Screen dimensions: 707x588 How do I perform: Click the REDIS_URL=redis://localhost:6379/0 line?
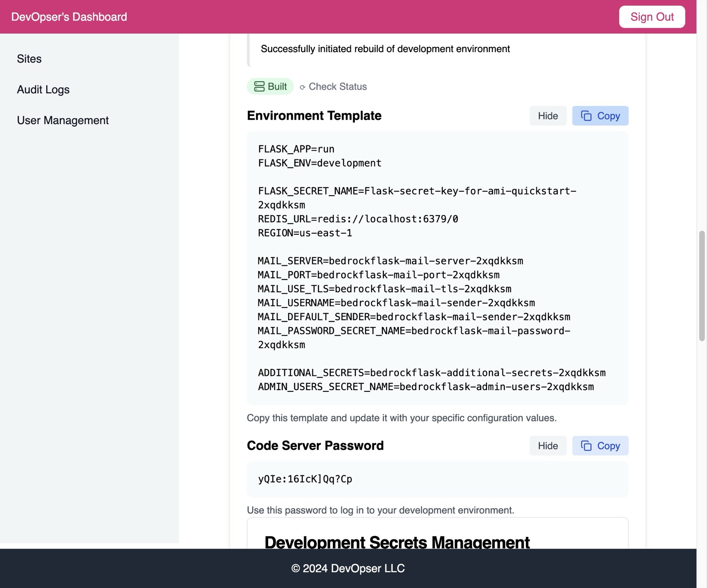click(x=358, y=219)
